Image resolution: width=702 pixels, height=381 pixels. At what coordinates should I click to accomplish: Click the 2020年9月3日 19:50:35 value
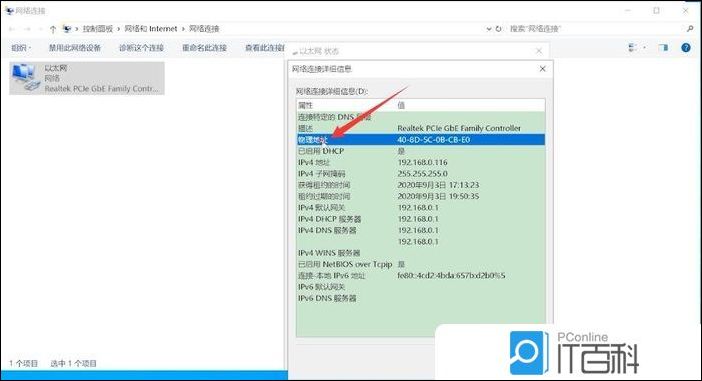pyautogui.click(x=438, y=197)
